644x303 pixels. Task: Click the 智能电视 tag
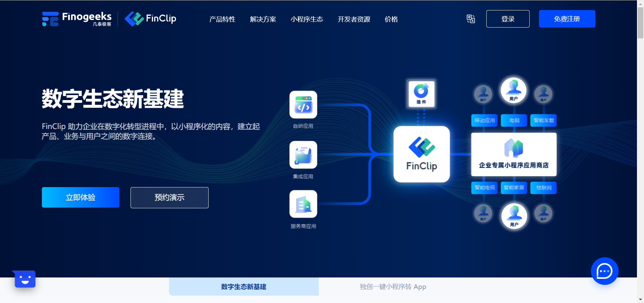click(484, 188)
